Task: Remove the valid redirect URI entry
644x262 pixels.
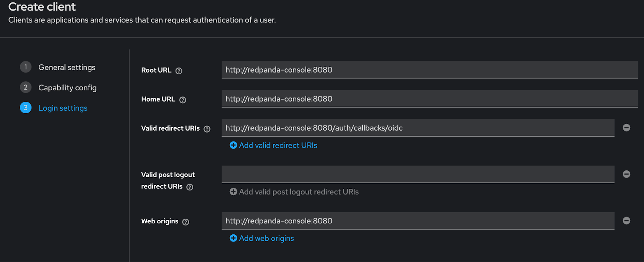Action: click(626, 128)
